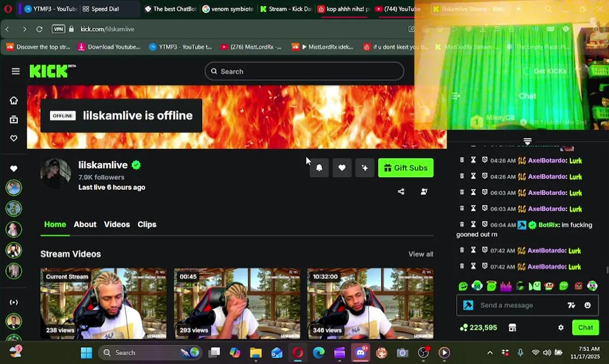Viewport: 609px width, 364px height.
Task: Switch to kop ahhh nihz tab
Action: click(344, 9)
